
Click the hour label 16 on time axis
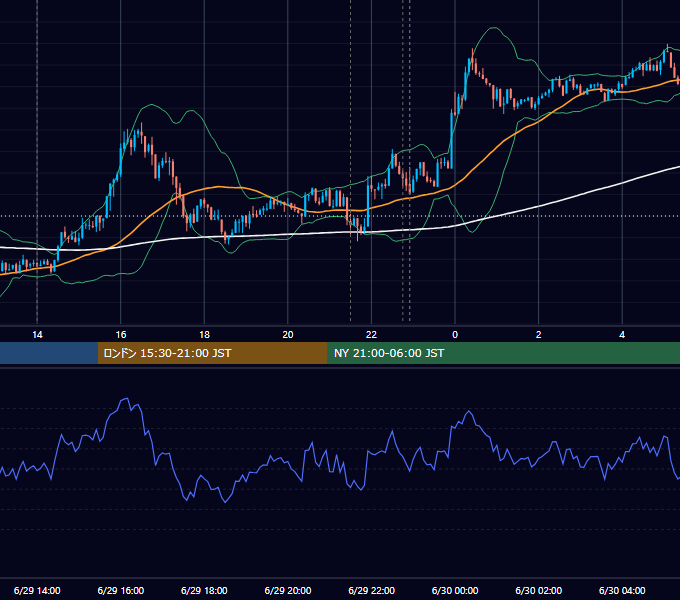[121, 335]
